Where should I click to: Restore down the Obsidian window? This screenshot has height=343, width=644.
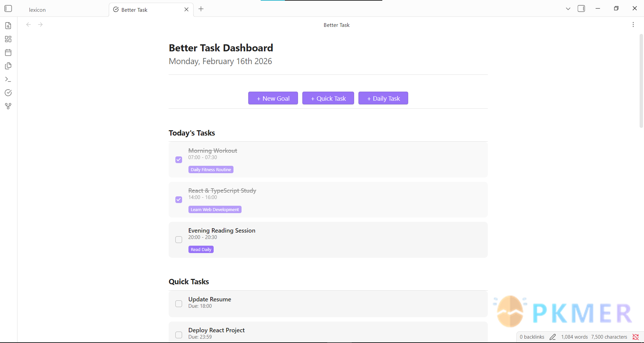616,8
